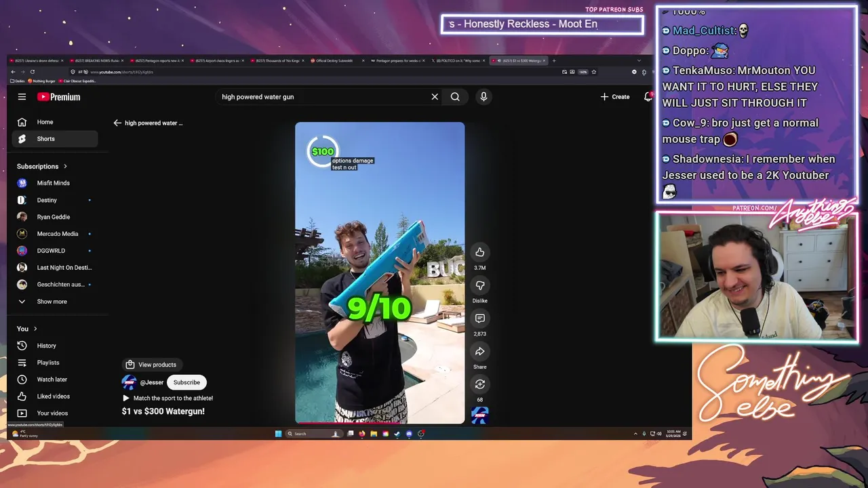This screenshot has width=868, height=488.
Task: Open the Mercado Media subscription
Action: 55,234
